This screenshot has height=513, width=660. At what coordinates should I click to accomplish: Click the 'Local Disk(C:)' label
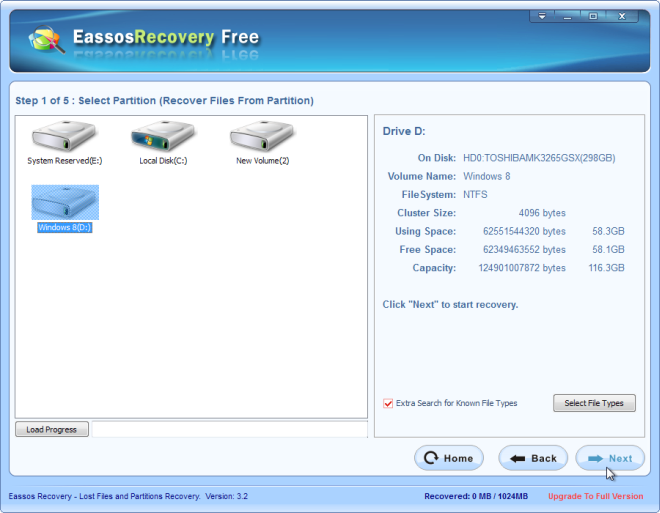tap(163, 161)
